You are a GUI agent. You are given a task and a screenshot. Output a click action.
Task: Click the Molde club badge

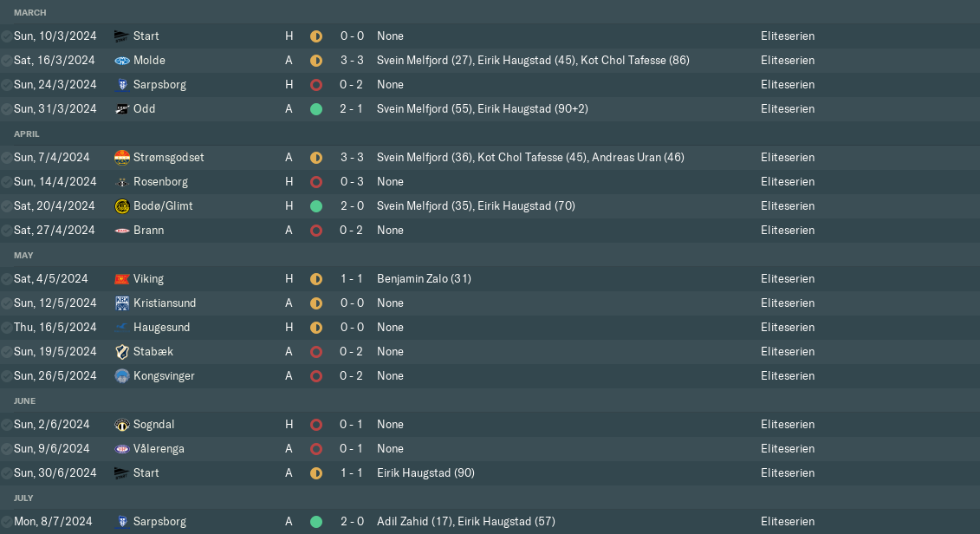(122, 61)
